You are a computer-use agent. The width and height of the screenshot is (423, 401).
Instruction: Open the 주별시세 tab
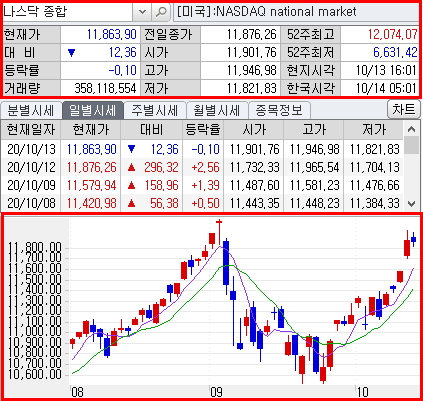click(x=155, y=110)
